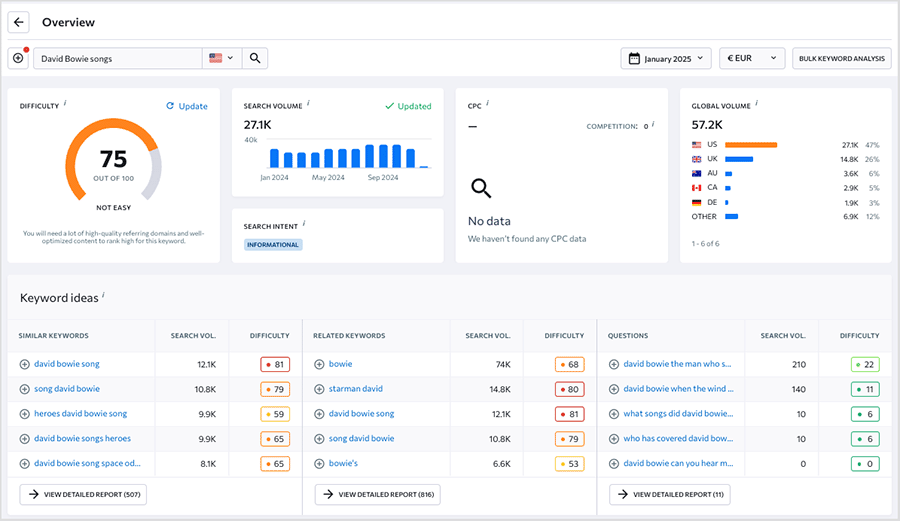Click the Informational intent tag

[273, 245]
